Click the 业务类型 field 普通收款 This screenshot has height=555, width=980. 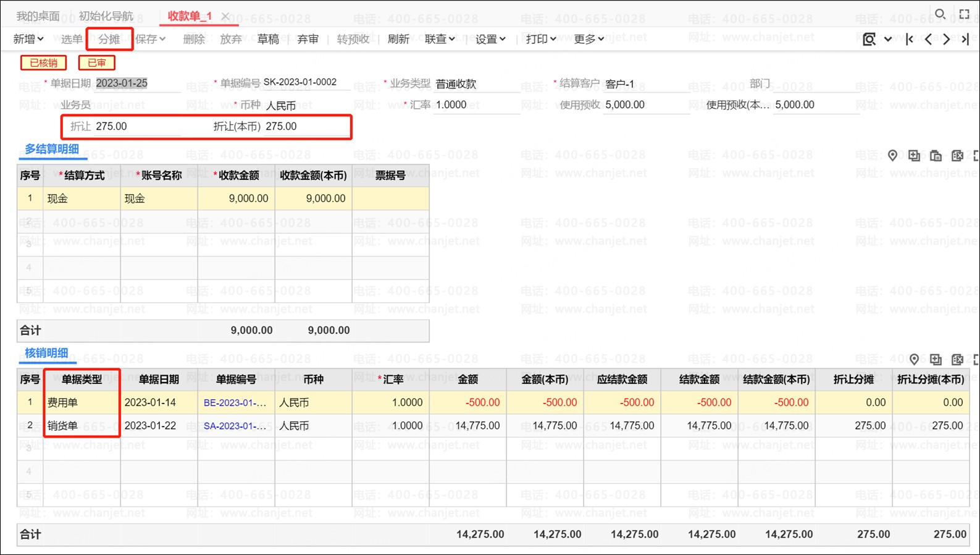point(477,83)
